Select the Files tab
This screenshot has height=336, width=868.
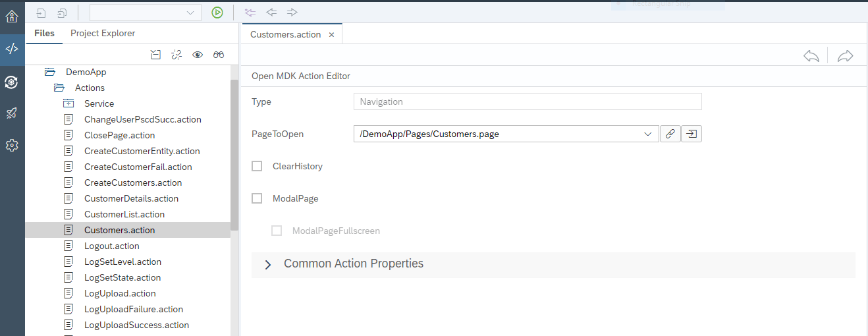point(44,33)
